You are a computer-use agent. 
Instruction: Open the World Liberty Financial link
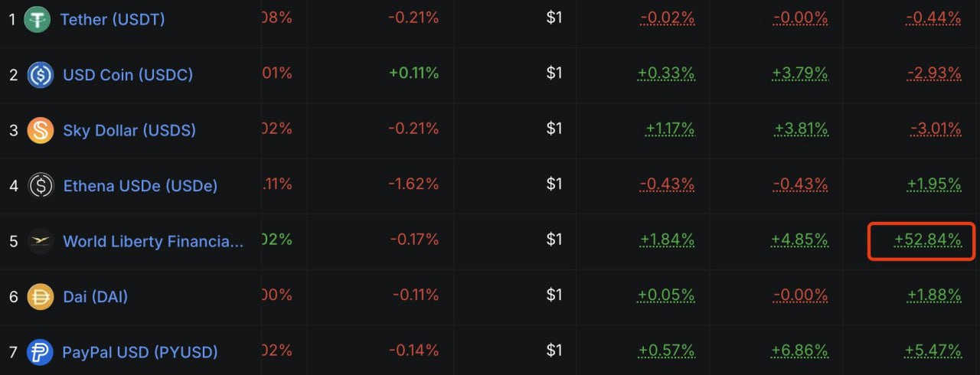[153, 241]
